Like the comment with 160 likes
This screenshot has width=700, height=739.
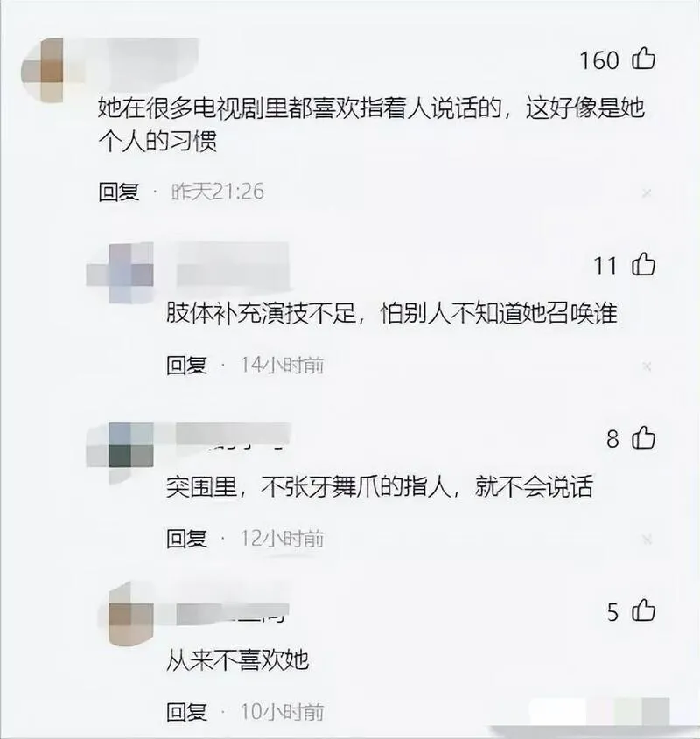(643, 59)
